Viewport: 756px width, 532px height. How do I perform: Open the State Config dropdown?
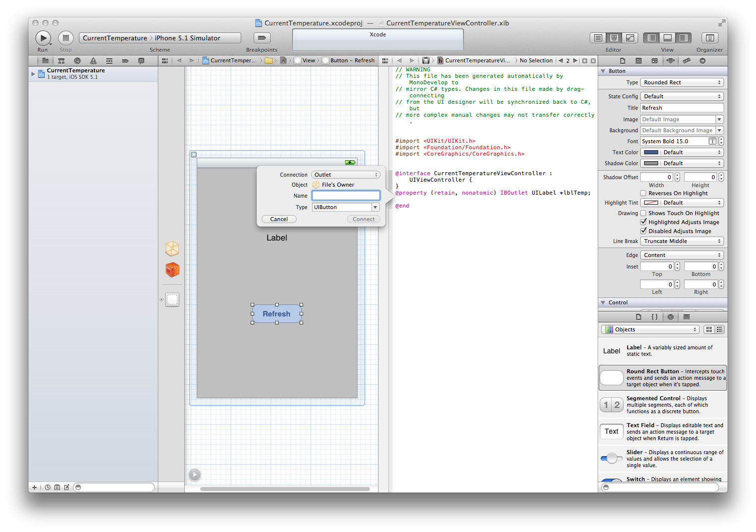pyautogui.click(x=682, y=96)
